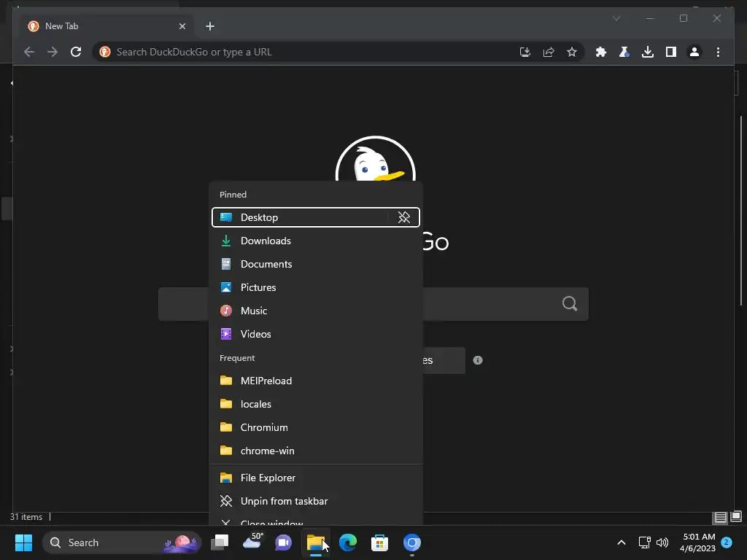Open Videos from the jump list

click(x=315, y=334)
